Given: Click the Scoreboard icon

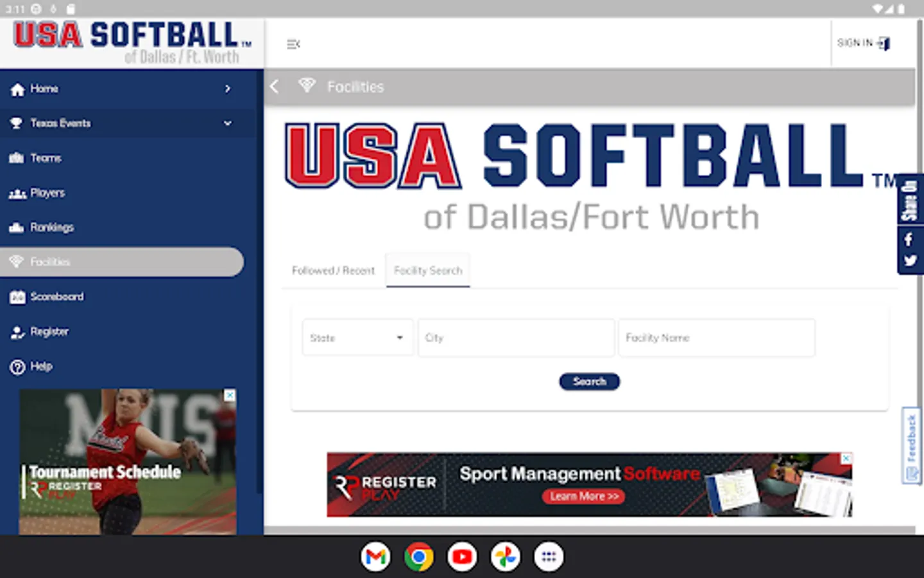Looking at the screenshot, I should point(17,297).
